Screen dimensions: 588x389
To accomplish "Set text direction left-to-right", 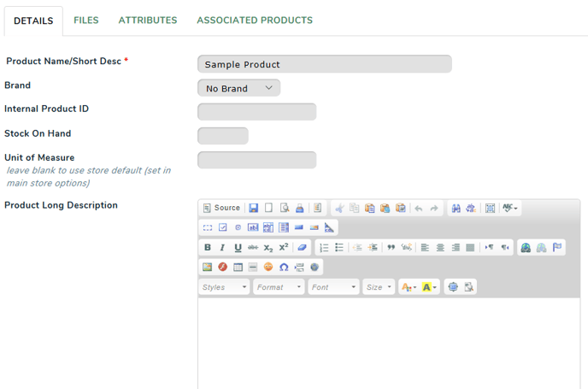I will (x=489, y=248).
